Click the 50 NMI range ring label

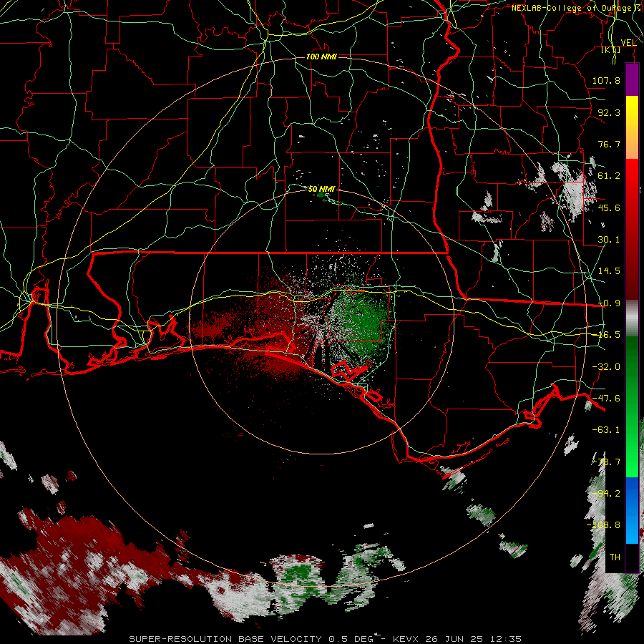[x=321, y=189]
